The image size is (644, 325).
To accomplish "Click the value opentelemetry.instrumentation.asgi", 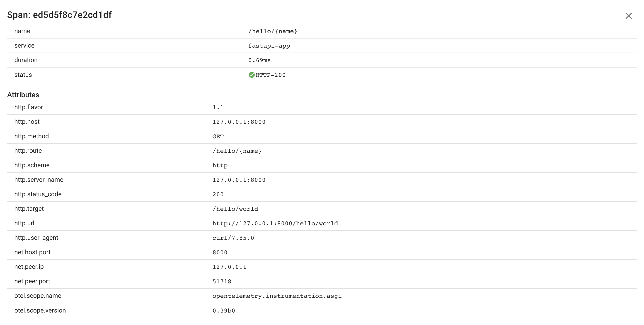I will (x=277, y=296).
